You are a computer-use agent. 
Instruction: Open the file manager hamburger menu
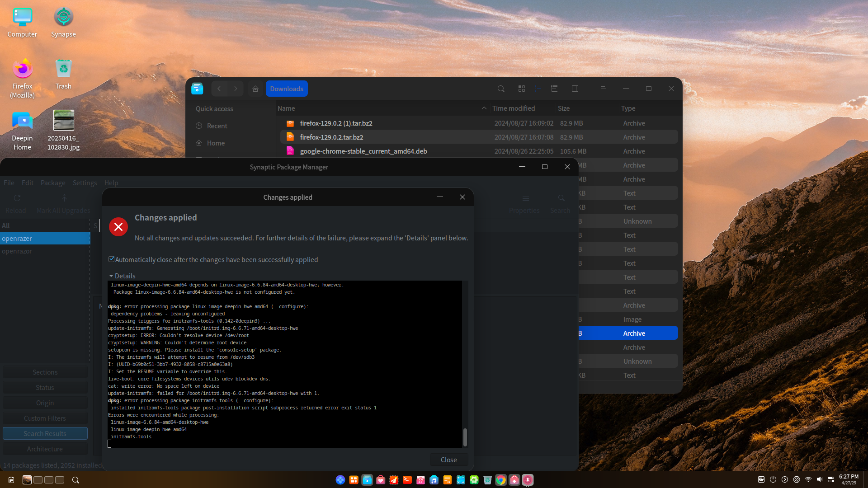pos(603,89)
